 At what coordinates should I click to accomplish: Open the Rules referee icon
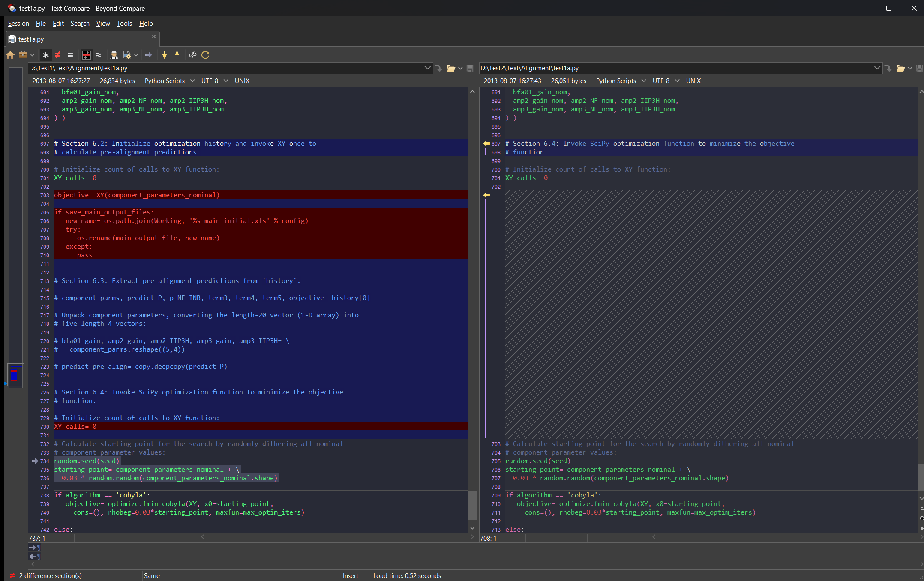coord(114,55)
